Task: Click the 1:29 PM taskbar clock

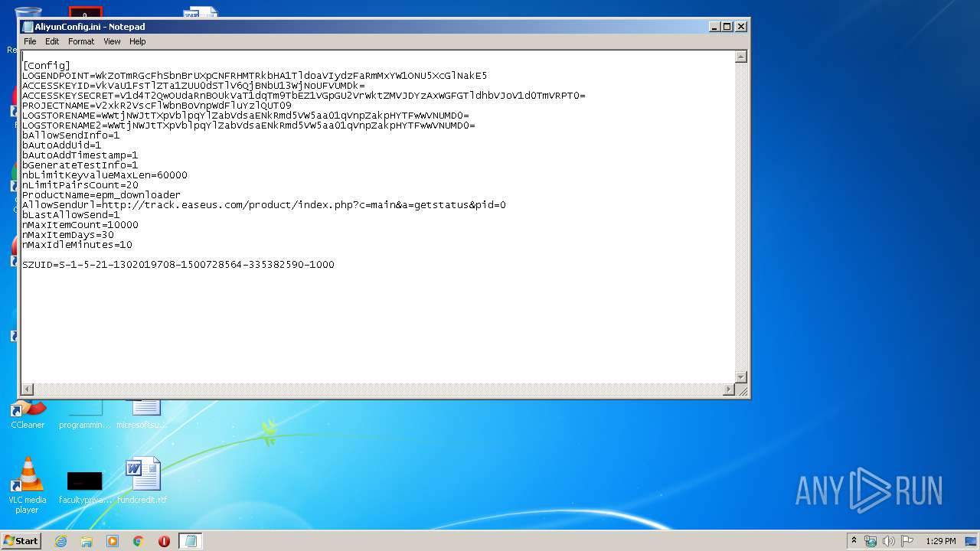Action: pos(940,541)
